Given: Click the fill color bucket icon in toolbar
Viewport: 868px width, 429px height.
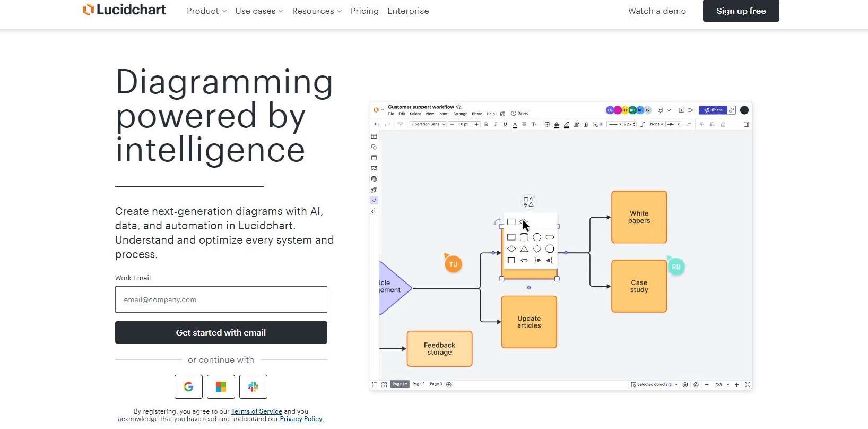Looking at the screenshot, I should (x=557, y=125).
